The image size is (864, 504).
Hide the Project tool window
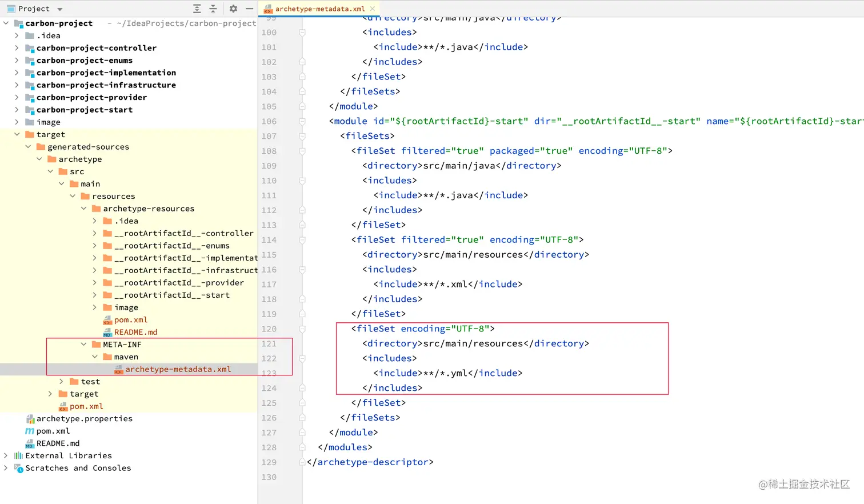coord(249,9)
